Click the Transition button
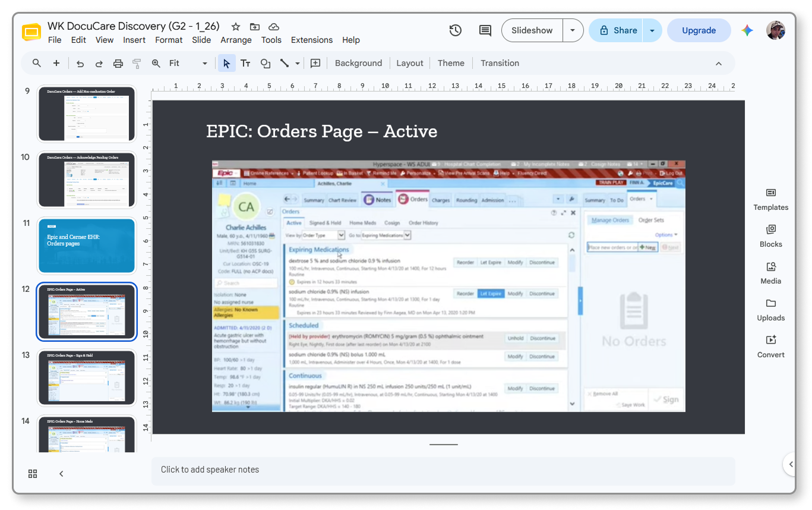812x510 pixels. click(500, 63)
